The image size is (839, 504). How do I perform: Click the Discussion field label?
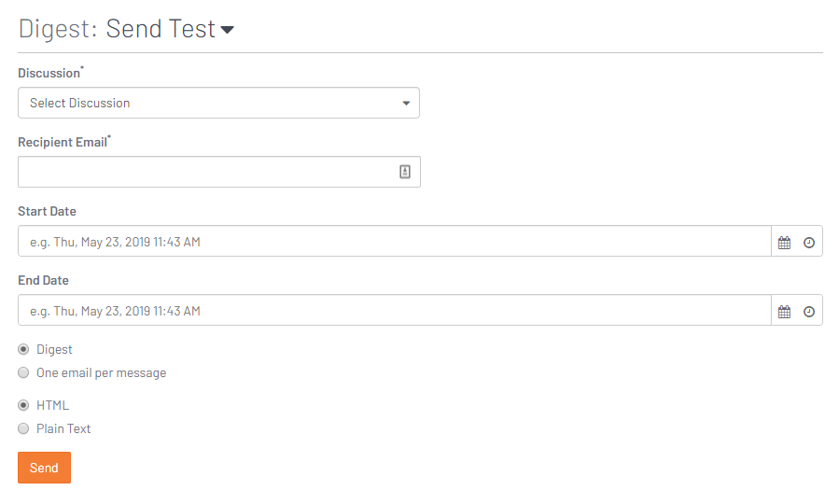point(49,73)
